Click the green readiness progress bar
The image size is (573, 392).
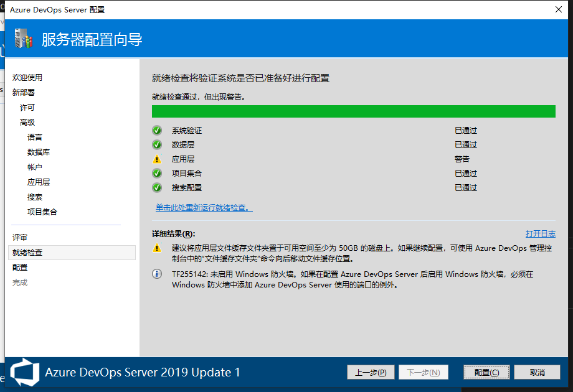coord(353,111)
